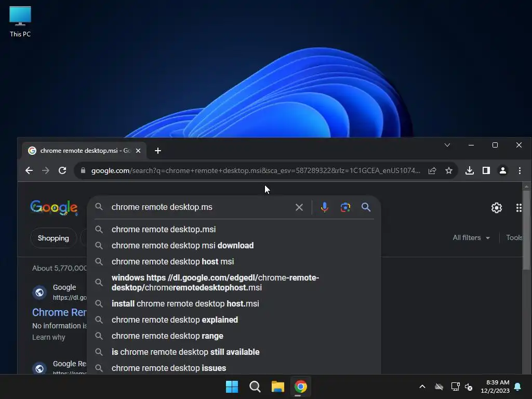This screenshot has height=399, width=532.
Task: Choose suggestion 'chrome remote desktop range'
Action: click(234, 336)
